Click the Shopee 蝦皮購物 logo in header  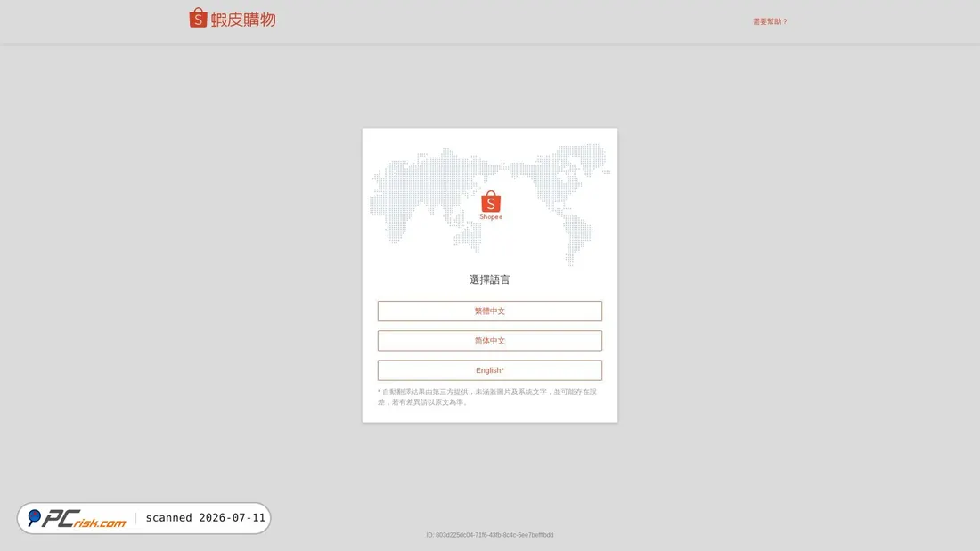click(x=232, y=18)
